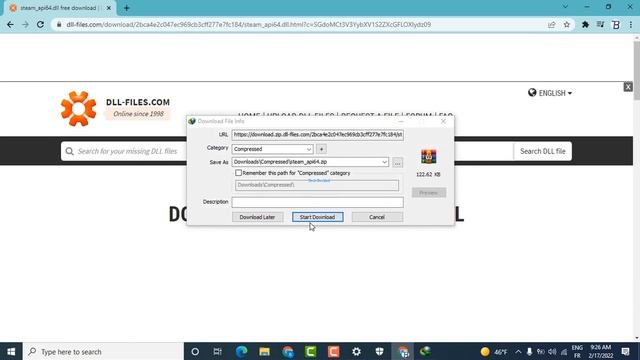Screen dimensions: 640x360
Task: Open the share page icon in the address bar
Action: (551, 24)
